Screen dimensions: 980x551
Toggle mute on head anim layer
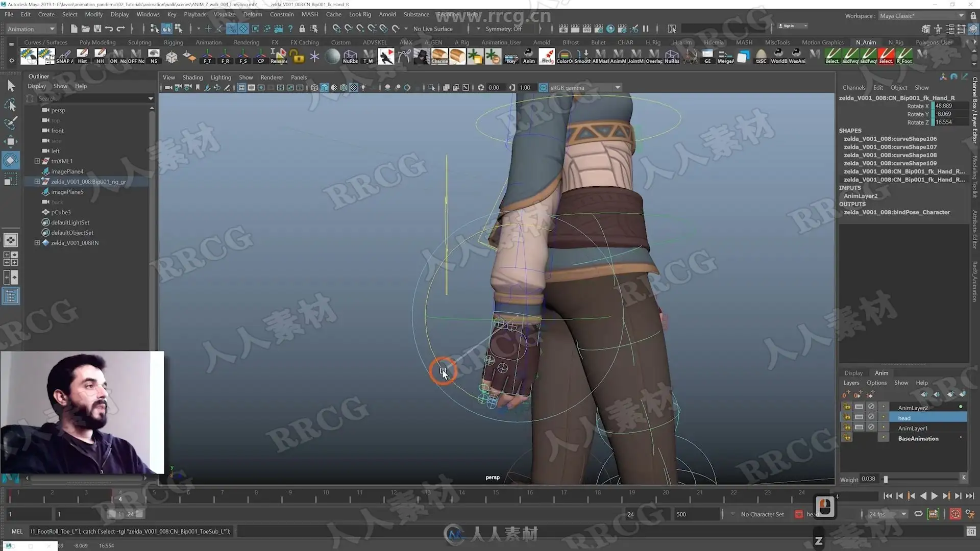[x=871, y=417]
